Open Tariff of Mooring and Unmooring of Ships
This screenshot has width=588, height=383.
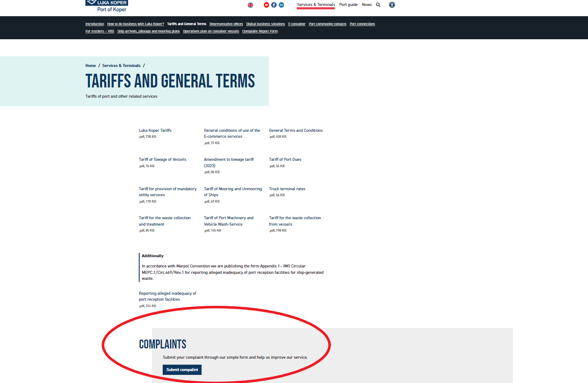(233, 192)
